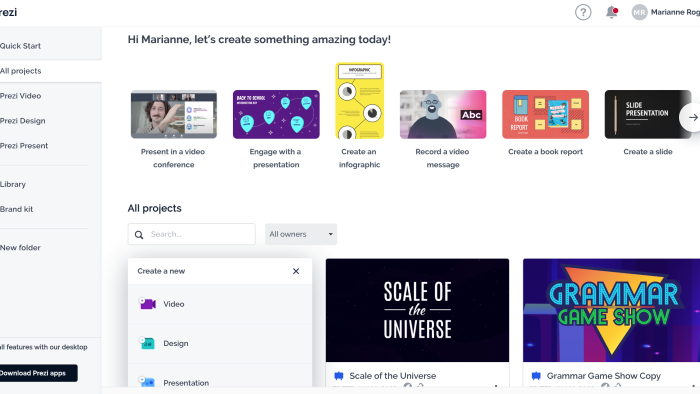The width and height of the screenshot is (700, 394).
Task: Open the notifications bell icon
Action: [612, 12]
